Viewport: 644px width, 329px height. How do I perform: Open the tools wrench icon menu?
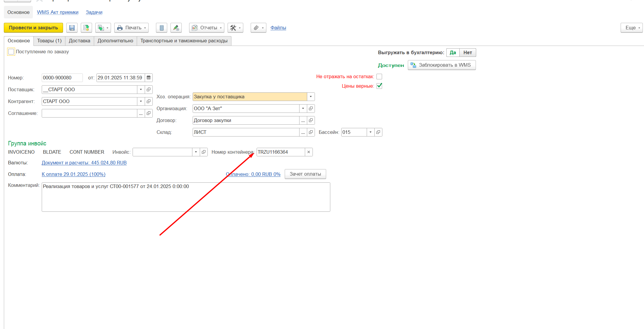click(235, 28)
